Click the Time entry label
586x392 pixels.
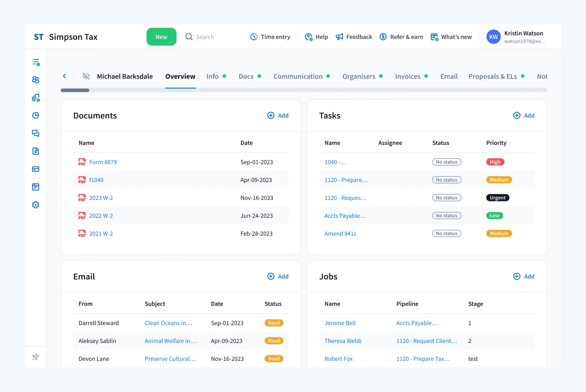tap(276, 37)
